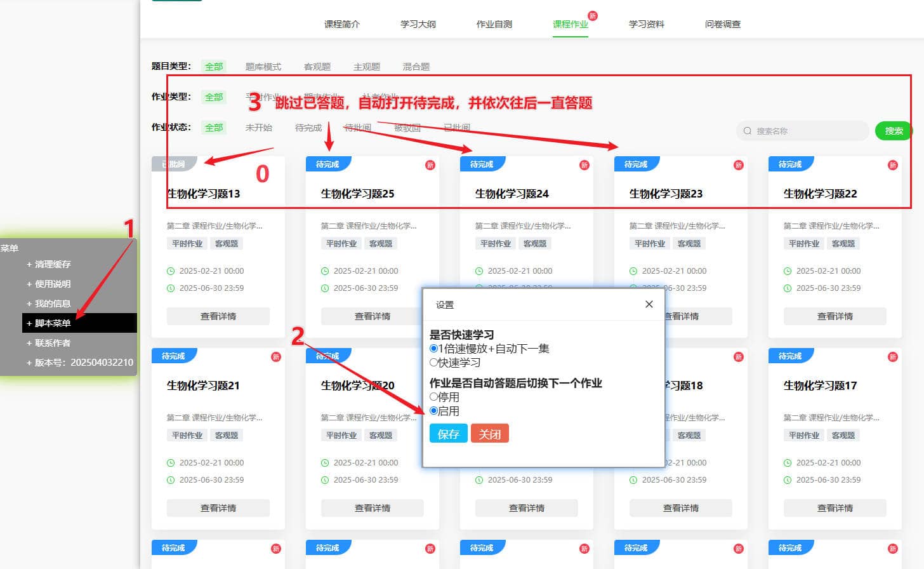This screenshot has width=924, height=569.
Task: Open the 课程简介 tab
Action: click(342, 24)
